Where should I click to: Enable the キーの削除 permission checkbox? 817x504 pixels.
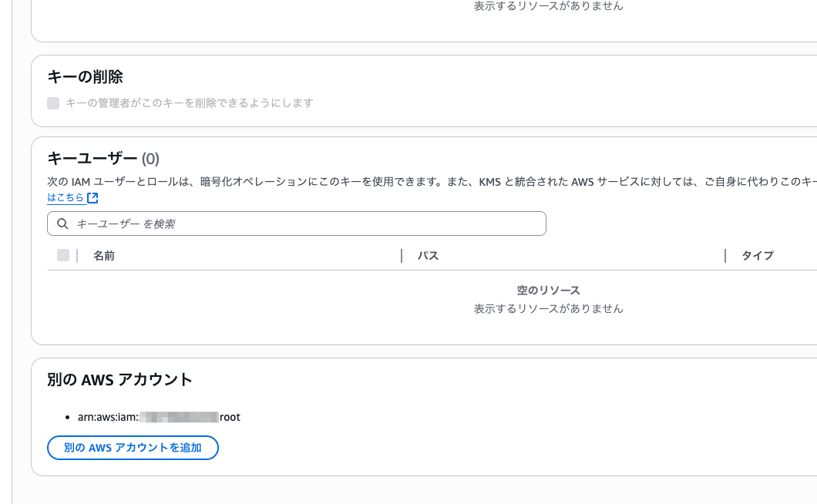(x=52, y=102)
